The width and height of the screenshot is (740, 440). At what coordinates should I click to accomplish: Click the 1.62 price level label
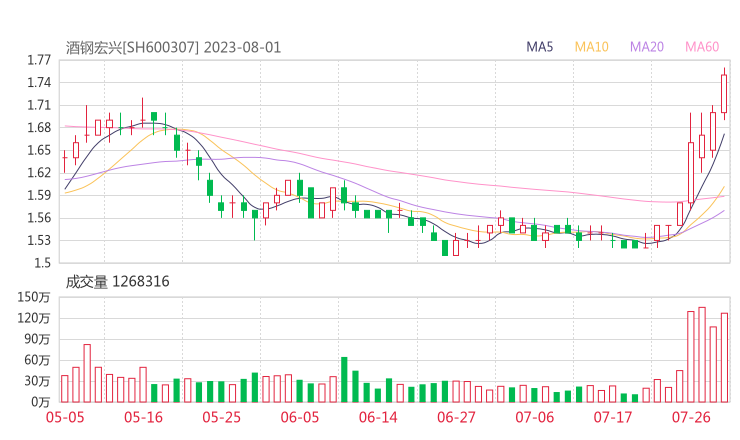[39, 173]
